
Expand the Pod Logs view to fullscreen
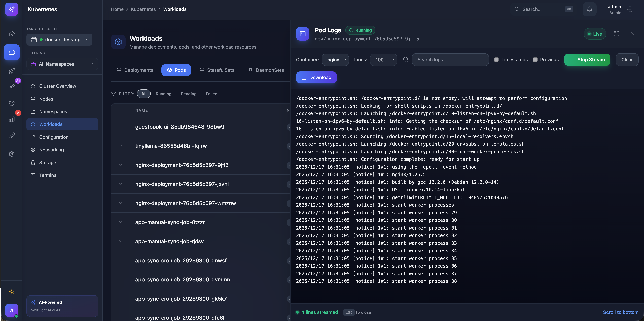click(x=616, y=34)
